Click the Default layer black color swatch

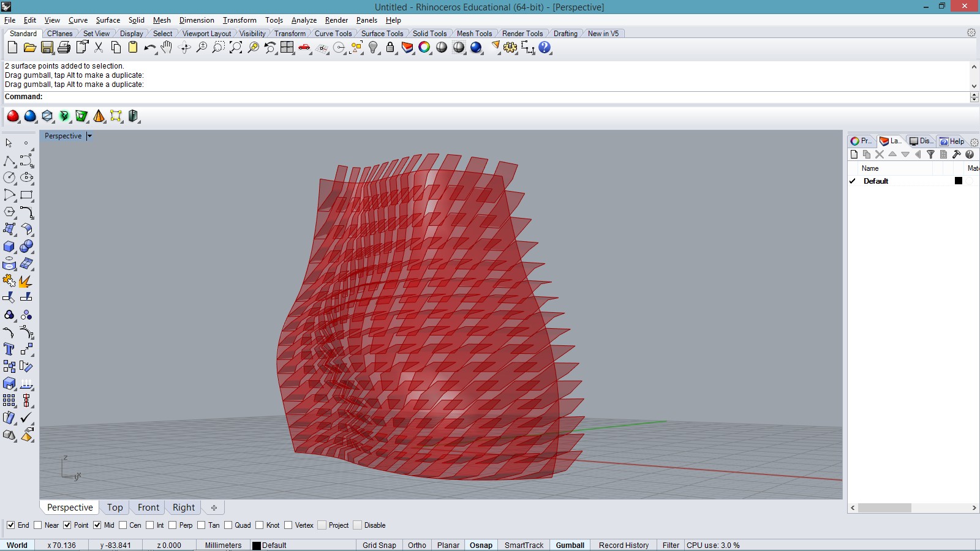point(959,181)
